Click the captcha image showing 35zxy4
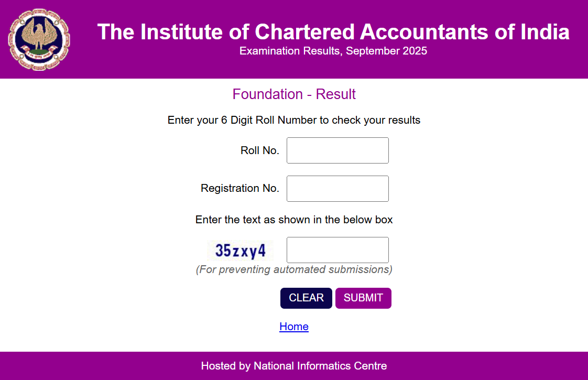The width and height of the screenshot is (588, 380). (x=240, y=250)
